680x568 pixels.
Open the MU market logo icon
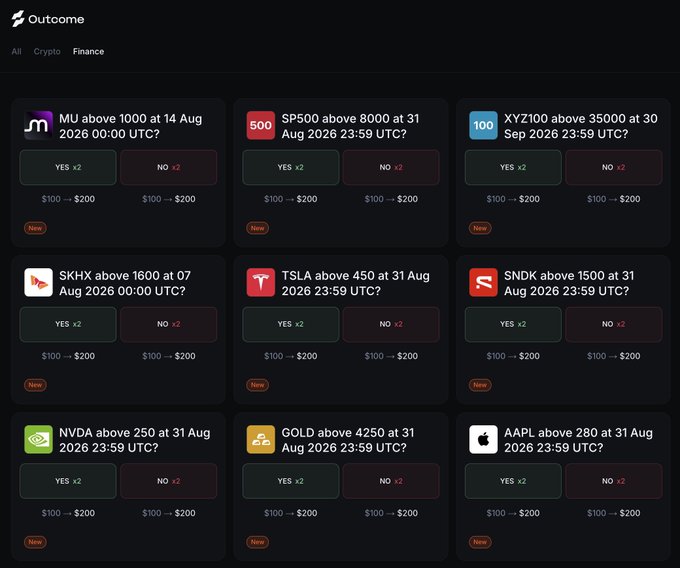point(39,125)
